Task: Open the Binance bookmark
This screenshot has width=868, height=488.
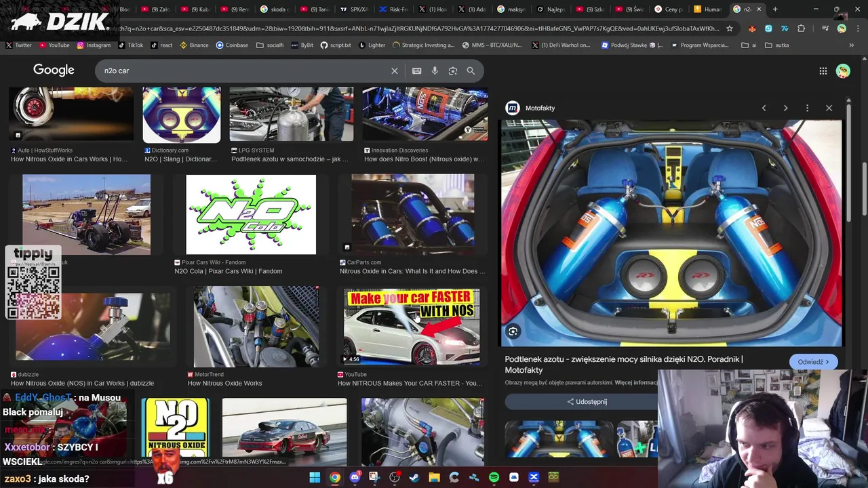Action: pyautogui.click(x=194, y=45)
